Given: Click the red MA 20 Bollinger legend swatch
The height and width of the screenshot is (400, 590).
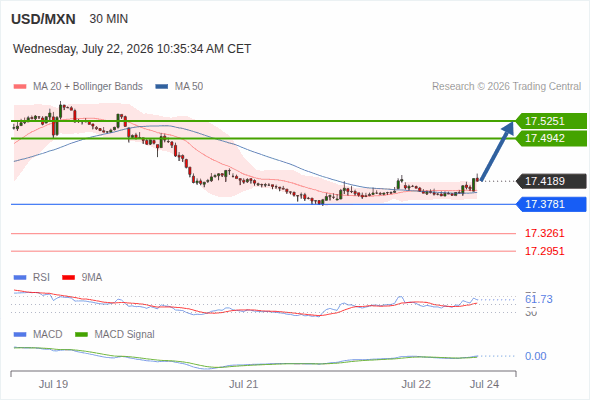Looking at the screenshot, I should click(20, 87).
